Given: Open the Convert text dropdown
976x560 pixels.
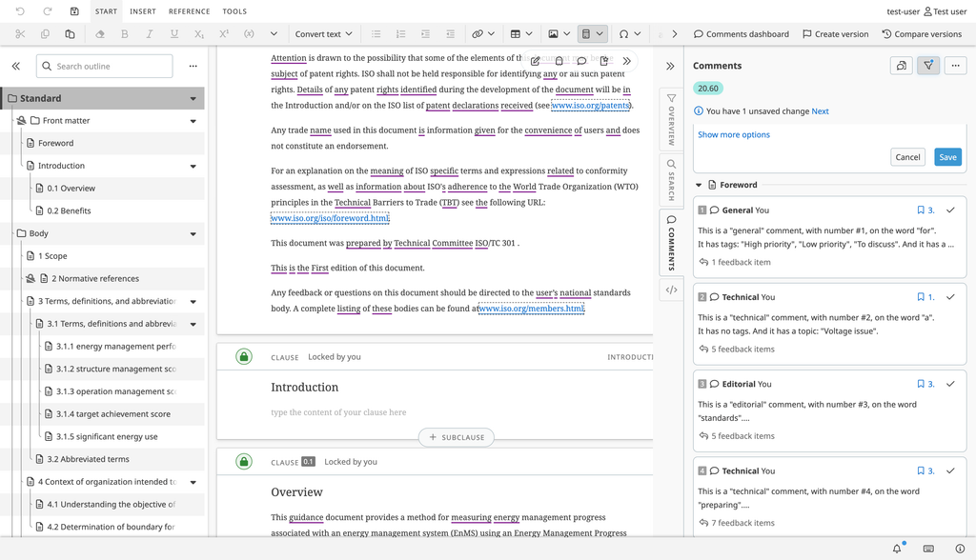Looking at the screenshot, I should [324, 34].
